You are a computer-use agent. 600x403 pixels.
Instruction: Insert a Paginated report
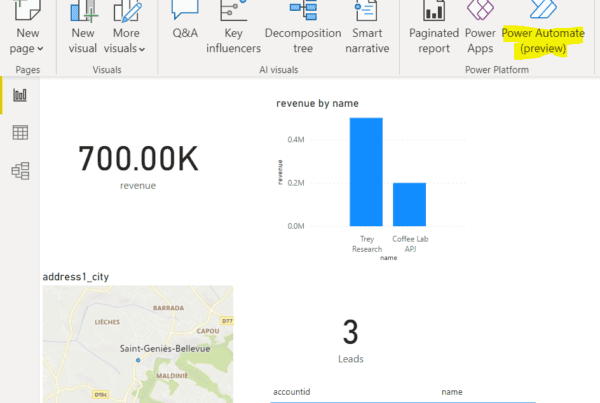tap(434, 27)
